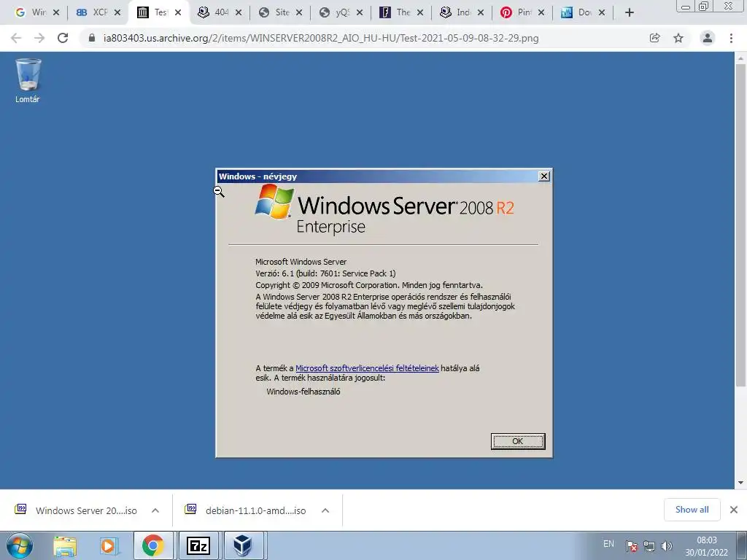Open the Chrome three-dot menu
Image resolution: width=747 pixels, height=560 pixels.
pos(731,38)
